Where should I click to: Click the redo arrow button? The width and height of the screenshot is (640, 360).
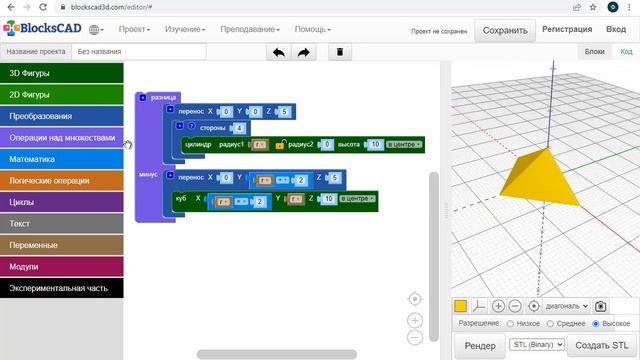click(x=304, y=52)
